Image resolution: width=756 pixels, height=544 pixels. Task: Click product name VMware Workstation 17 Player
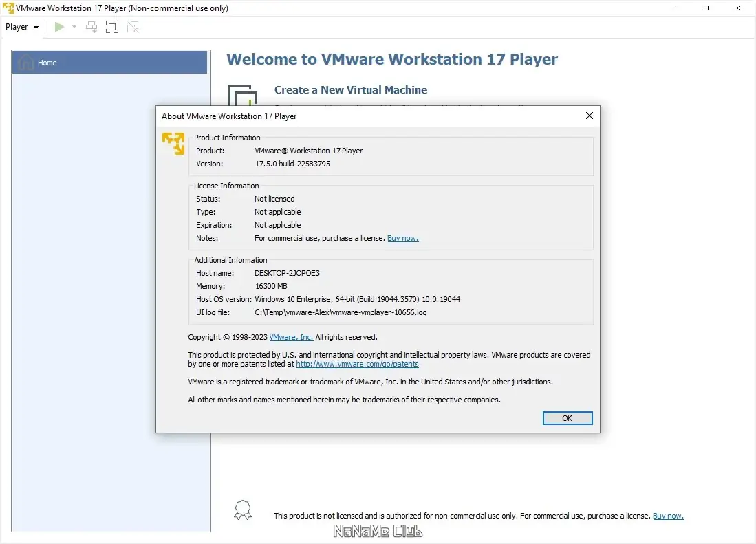tap(309, 151)
